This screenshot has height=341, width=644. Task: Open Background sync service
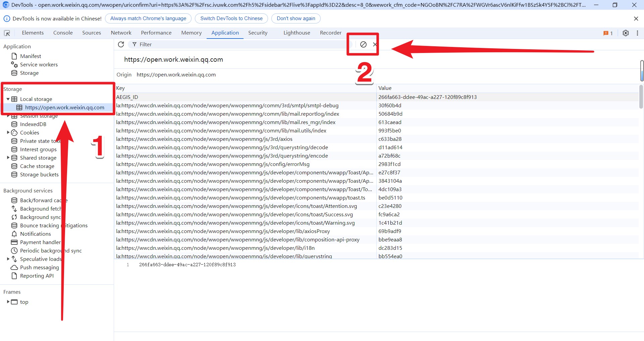(x=40, y=217)
